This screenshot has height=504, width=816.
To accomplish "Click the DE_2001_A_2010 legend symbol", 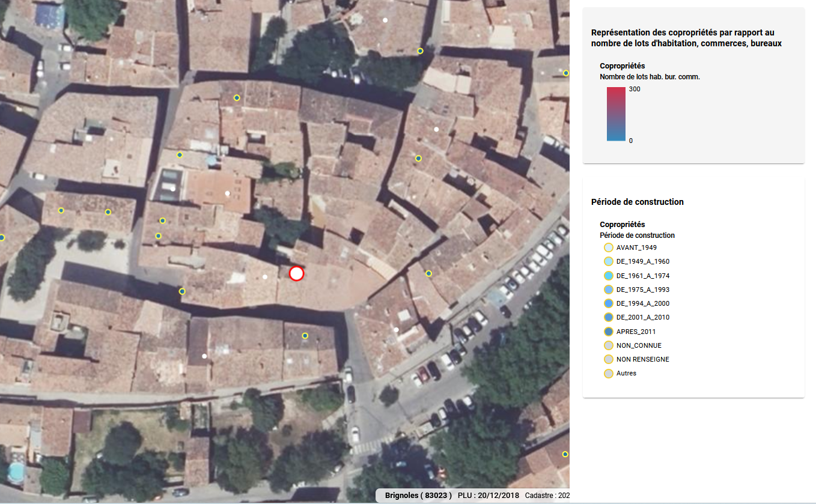I will [x=608, y=317].
